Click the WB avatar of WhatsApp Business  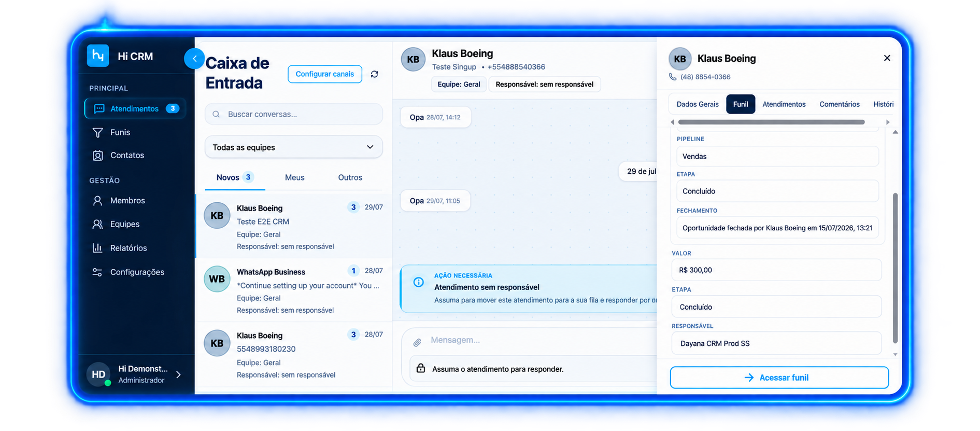click(x=217, y=279)
